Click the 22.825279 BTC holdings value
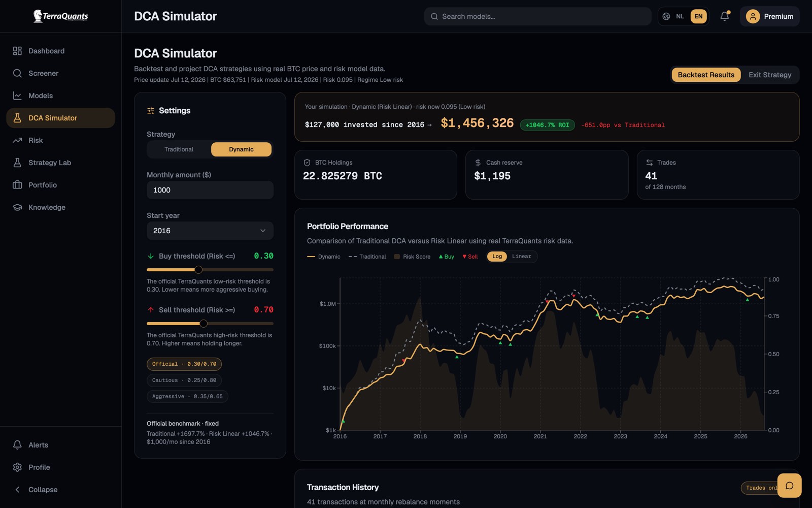 343,176
